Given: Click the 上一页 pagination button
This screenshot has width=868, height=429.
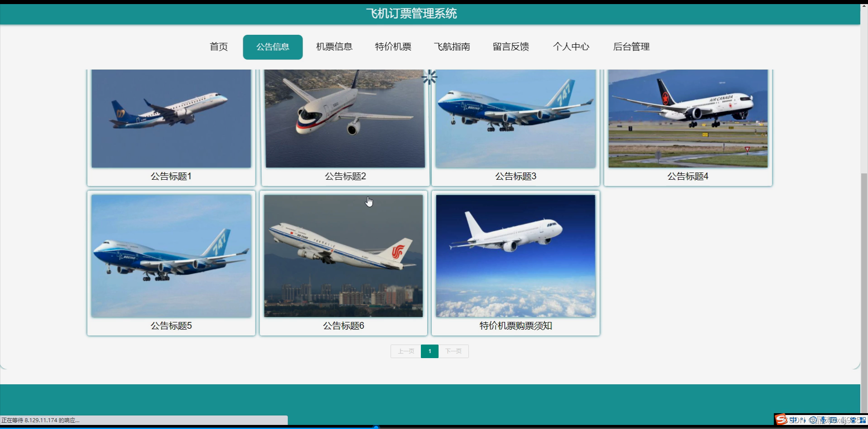Looking at the screenshot, I should [406, 351].
